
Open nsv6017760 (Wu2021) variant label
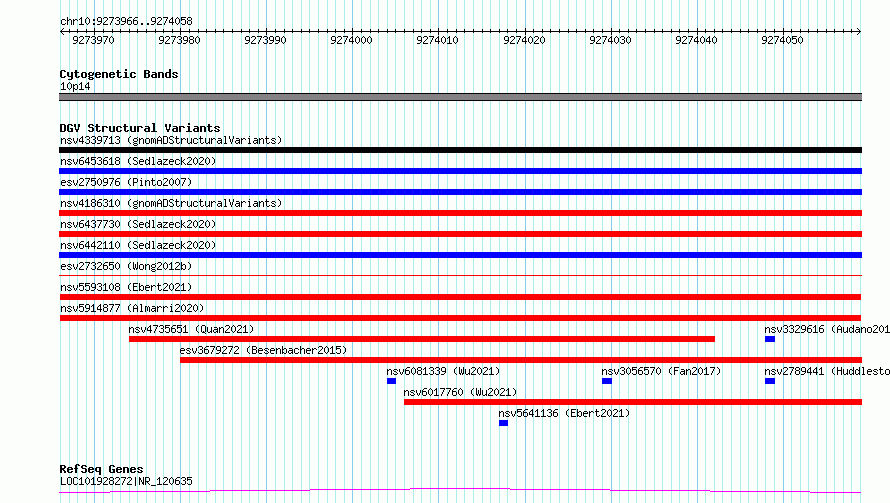tap(460, 392)
